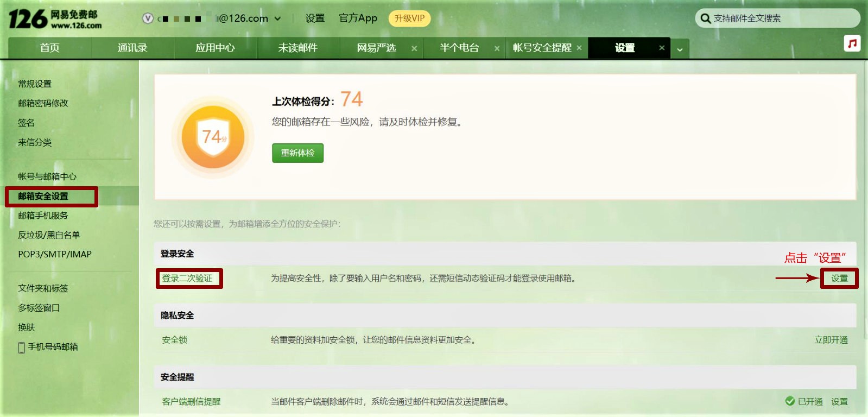Open 手机号码邮箱 with phone icon
The width and height of the screenshot is (868, 417).
coord(48,347)
